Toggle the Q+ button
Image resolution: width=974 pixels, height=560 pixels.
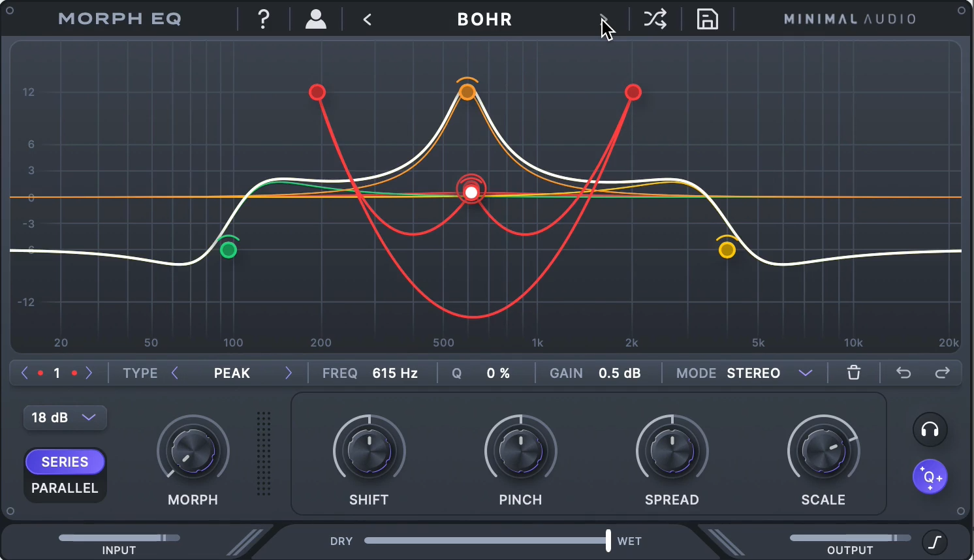coord(930,477)
